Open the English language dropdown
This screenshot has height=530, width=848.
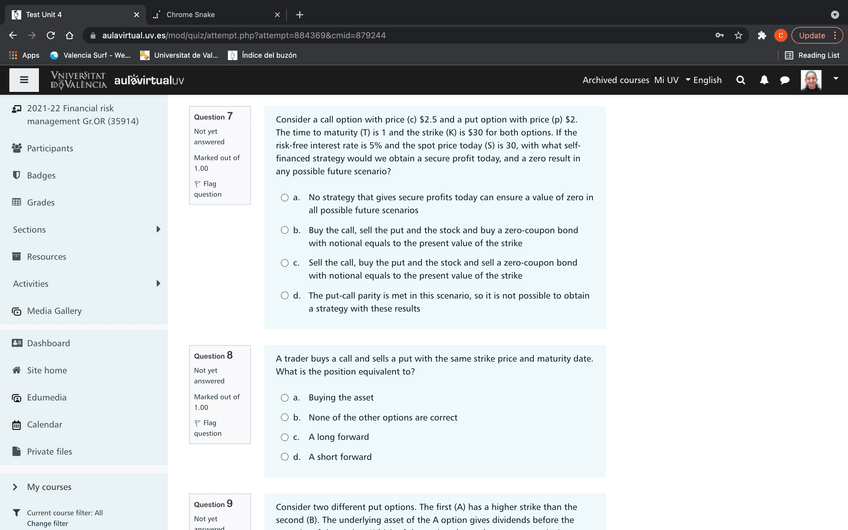coord(704,80)
